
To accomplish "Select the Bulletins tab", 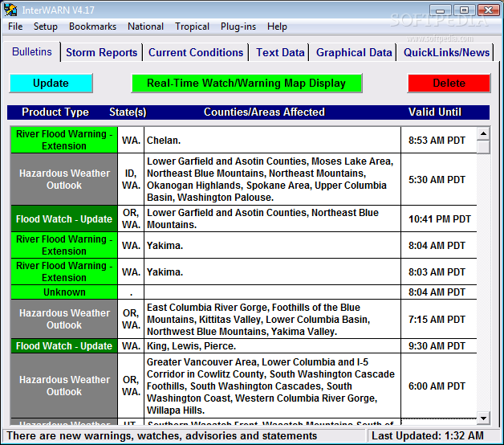I will coord(32,51).
